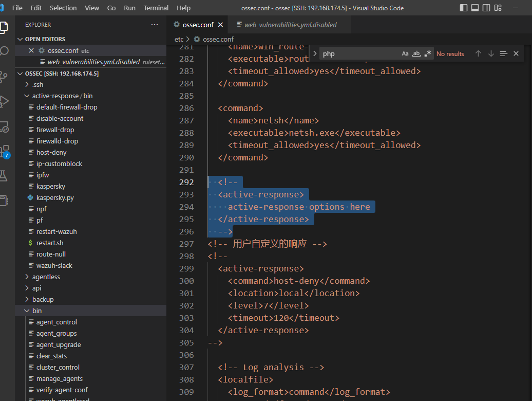
Task: Toggle secondary side bar layout icon
Action: (486, 8)
